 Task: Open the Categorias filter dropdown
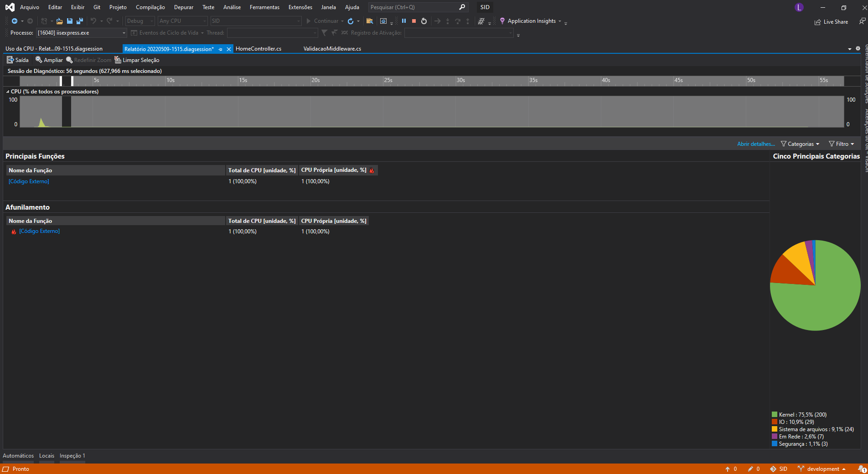[800, 144]
